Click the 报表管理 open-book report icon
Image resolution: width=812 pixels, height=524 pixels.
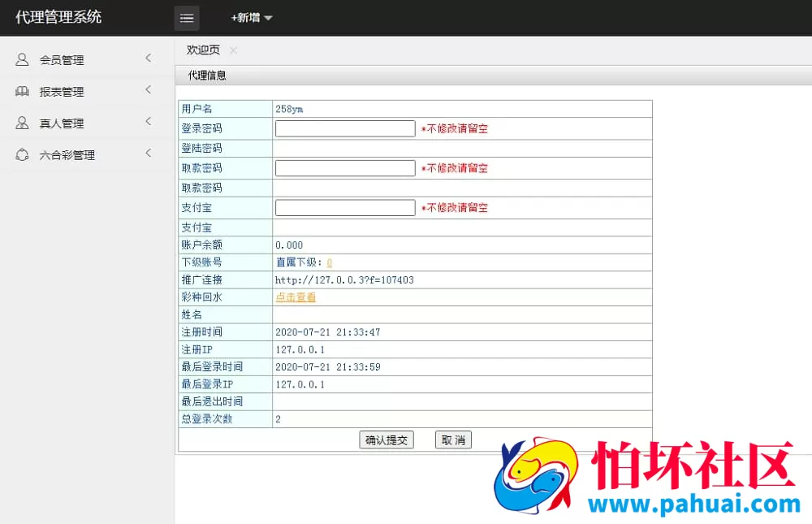20,91
